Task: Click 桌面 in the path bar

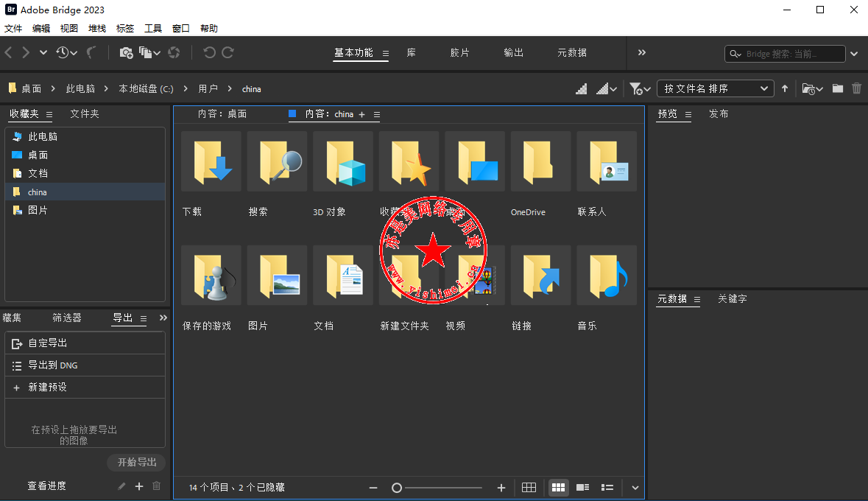Action: 32,88
